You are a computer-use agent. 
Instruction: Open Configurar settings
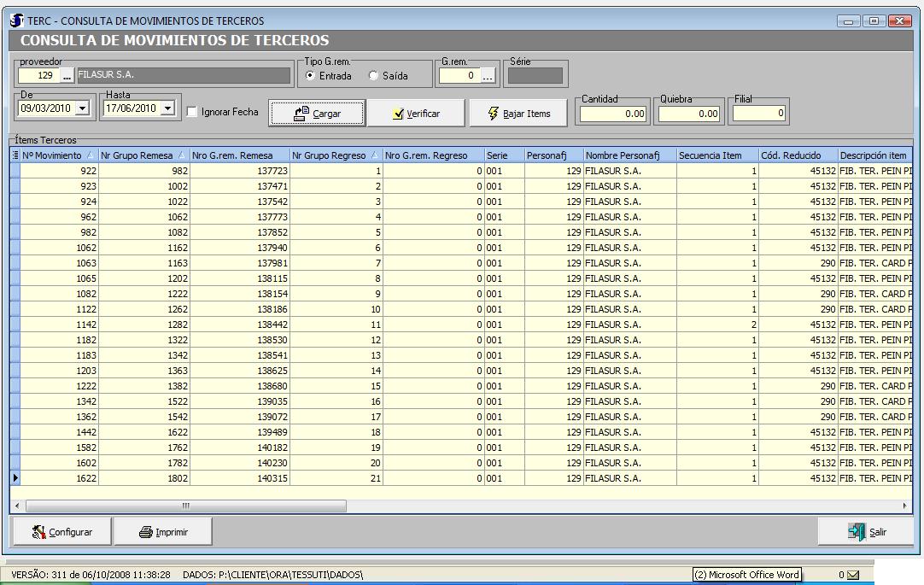(62, 532)
